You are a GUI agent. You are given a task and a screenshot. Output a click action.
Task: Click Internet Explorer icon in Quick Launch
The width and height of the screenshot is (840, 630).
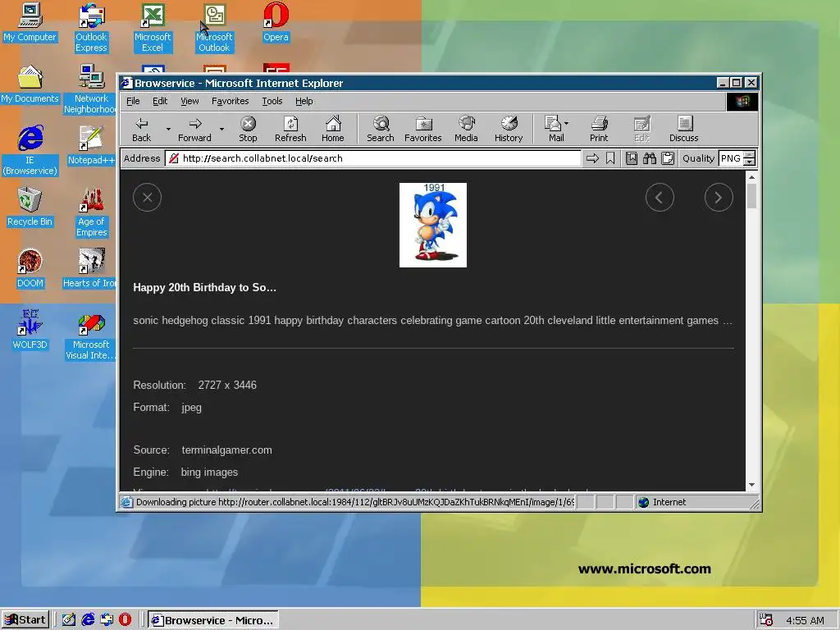click(x=87, y=620)
